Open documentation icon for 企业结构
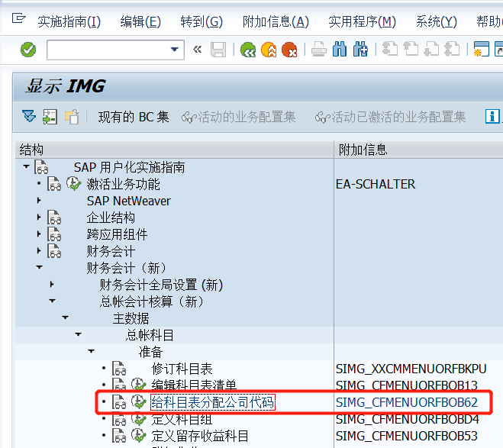This screenshot has height=448, width=503. pos(54,217)
